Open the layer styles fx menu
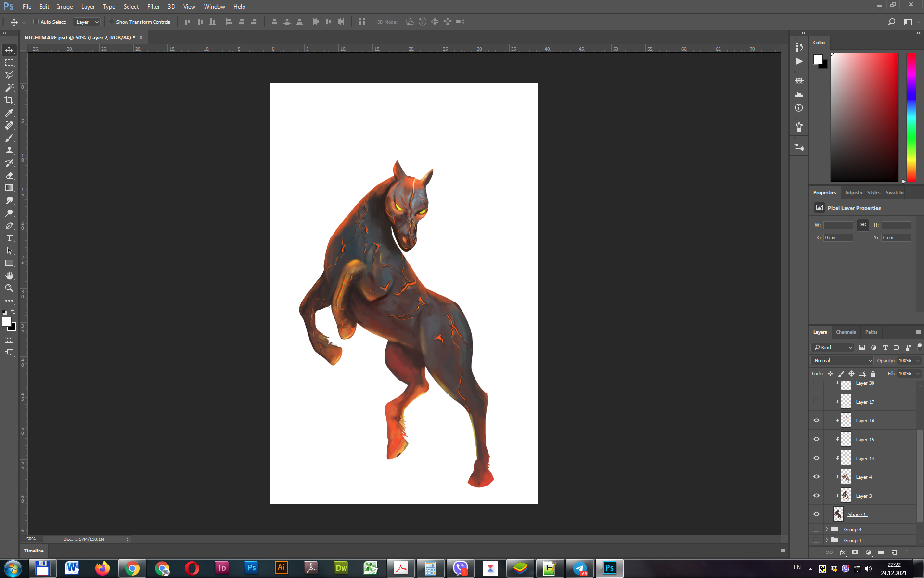Image resolution: width=924 pixels, height=578 pixels. coord(842,552)
